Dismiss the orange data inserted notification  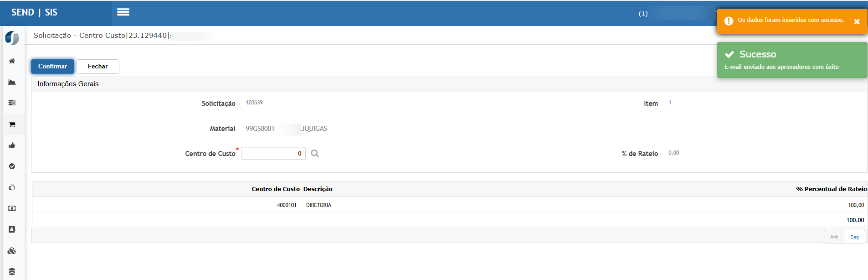click(857, 22)
